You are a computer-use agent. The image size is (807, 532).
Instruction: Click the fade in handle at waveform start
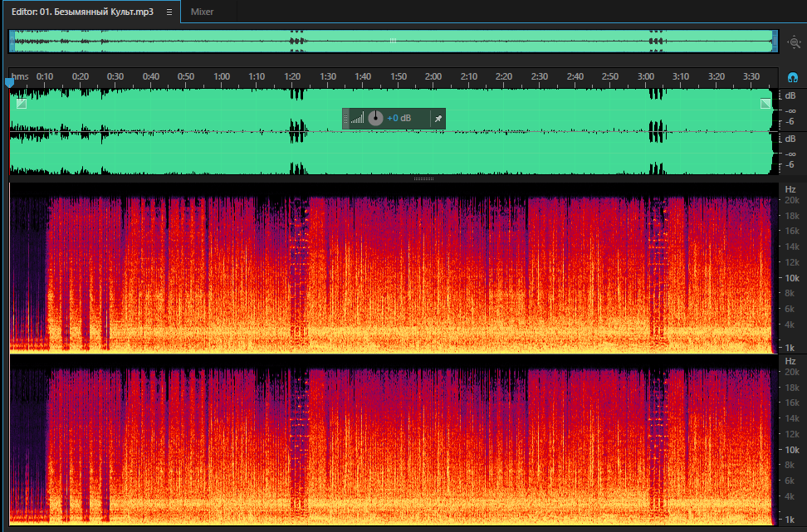coord(22,104)
